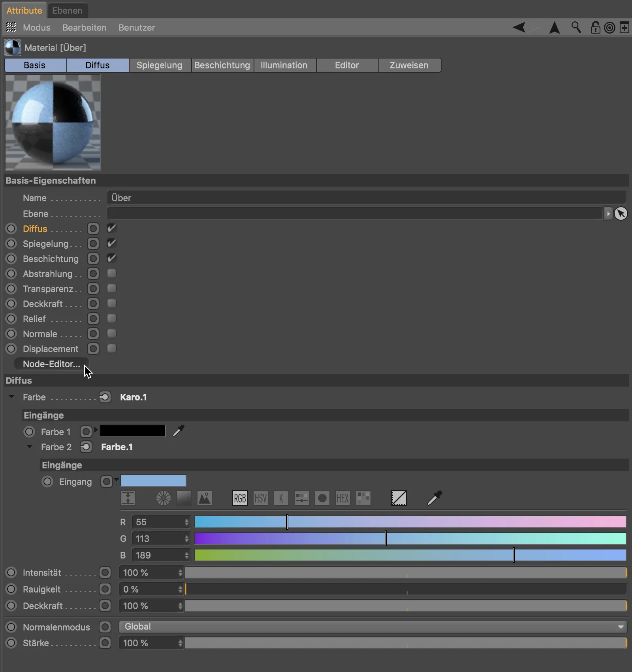Viewport: 632px width, 672px height.
Task: Switch to spectrum color mode
Action: 184,498
